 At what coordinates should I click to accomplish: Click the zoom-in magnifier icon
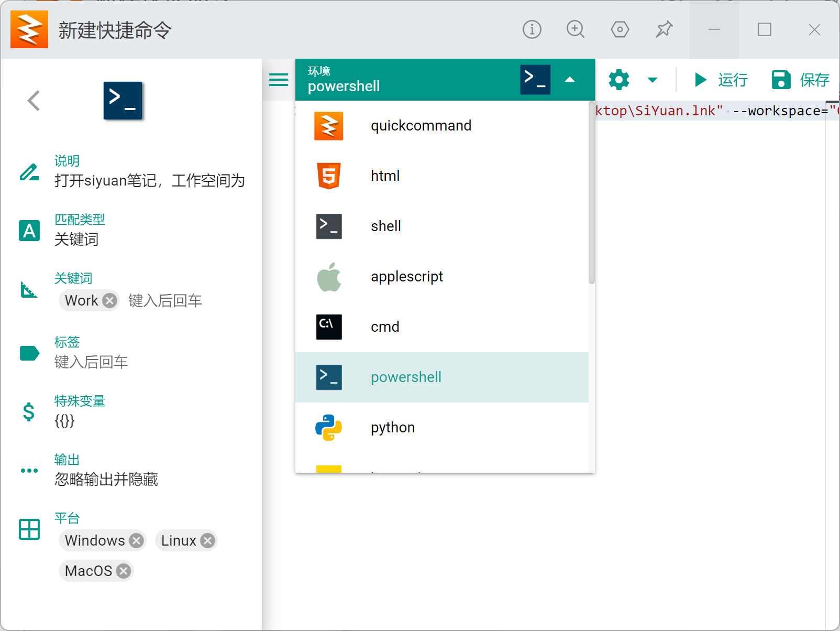576,29
